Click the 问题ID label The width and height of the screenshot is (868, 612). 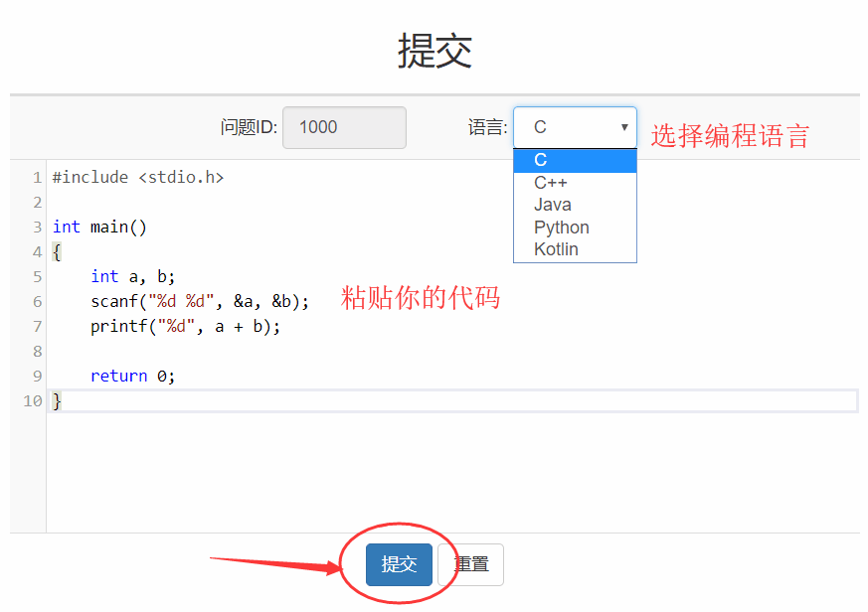point(249,128)
